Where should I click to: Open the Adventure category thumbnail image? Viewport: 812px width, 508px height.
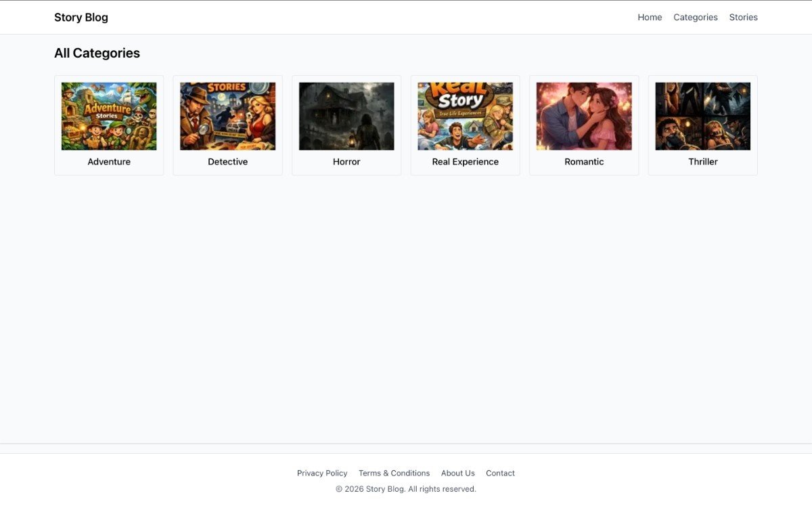click(x=109, y=117)
